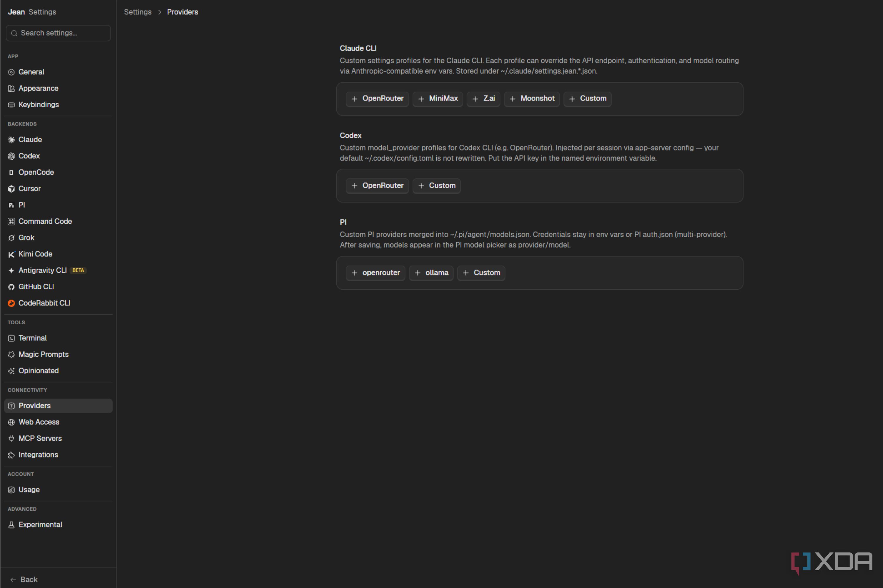Add Custom profile under Claude CLI
Screen dimensions: 883x588
[587, 98]
